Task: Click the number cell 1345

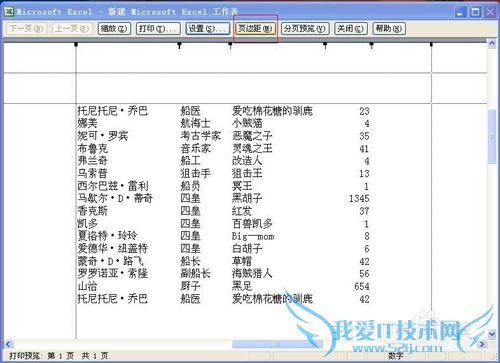Action: (359, 199)
